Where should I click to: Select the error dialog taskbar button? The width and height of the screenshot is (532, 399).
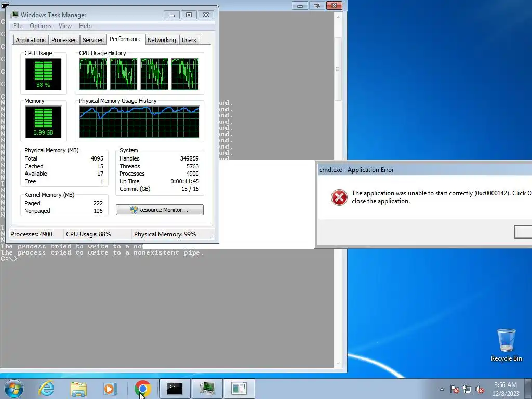point(239,389)
